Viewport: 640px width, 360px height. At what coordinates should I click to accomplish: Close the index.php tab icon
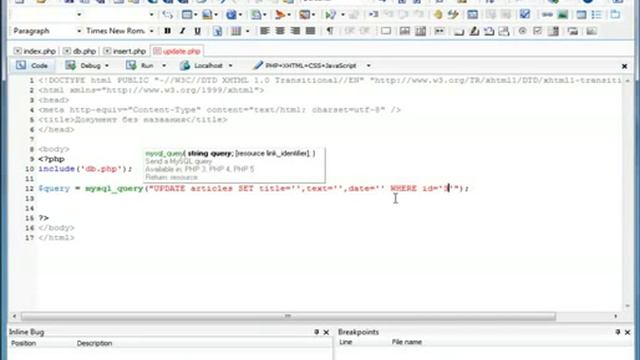[x=18, y=51]
